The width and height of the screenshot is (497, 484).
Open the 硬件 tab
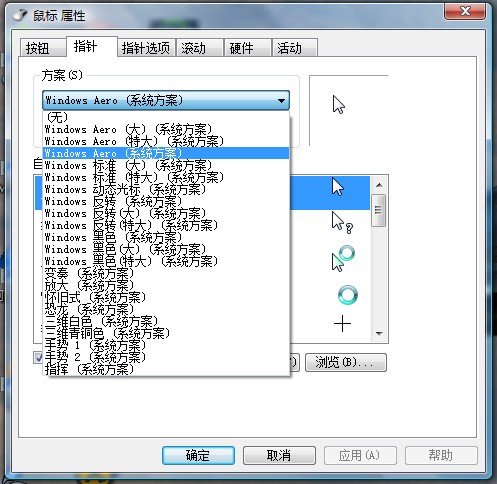pyautogui.click(x=247, y=48)
